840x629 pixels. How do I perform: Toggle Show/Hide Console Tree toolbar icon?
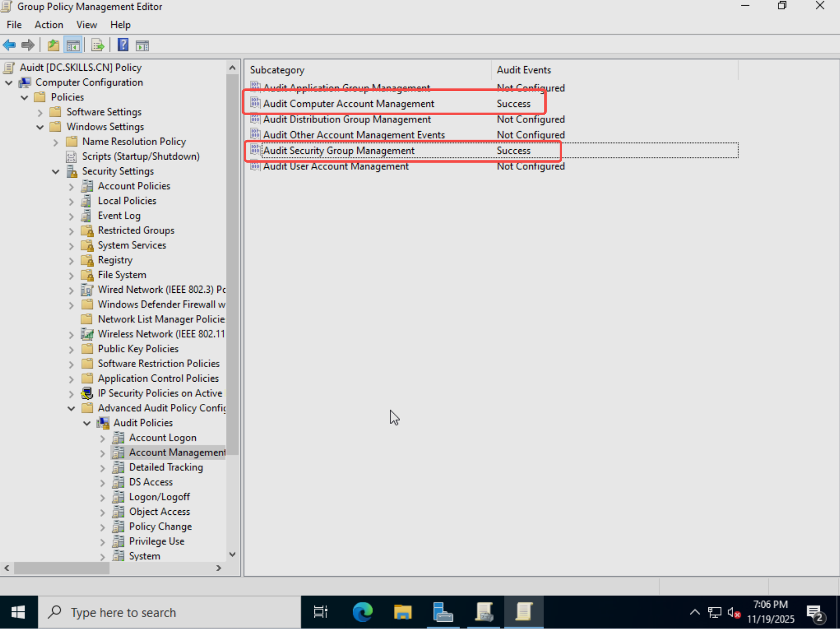pyautogui.click(x=73, y=45)
